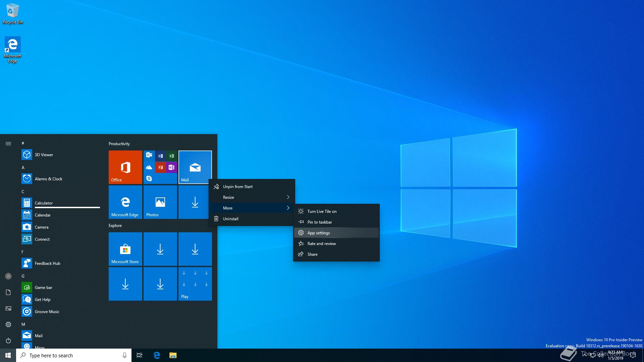The image size is (644, 362).
Task: Click the volume icon in system tray
Action: [x=601, y=355]
